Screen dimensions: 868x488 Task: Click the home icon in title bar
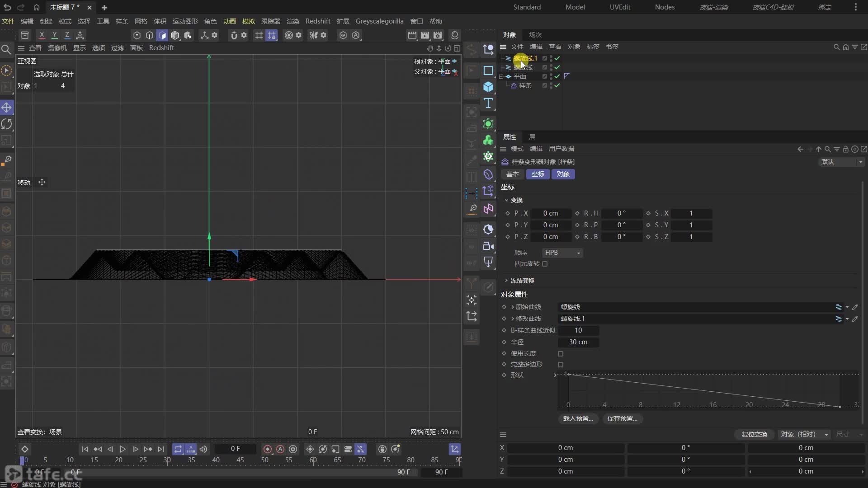(37, 7)
